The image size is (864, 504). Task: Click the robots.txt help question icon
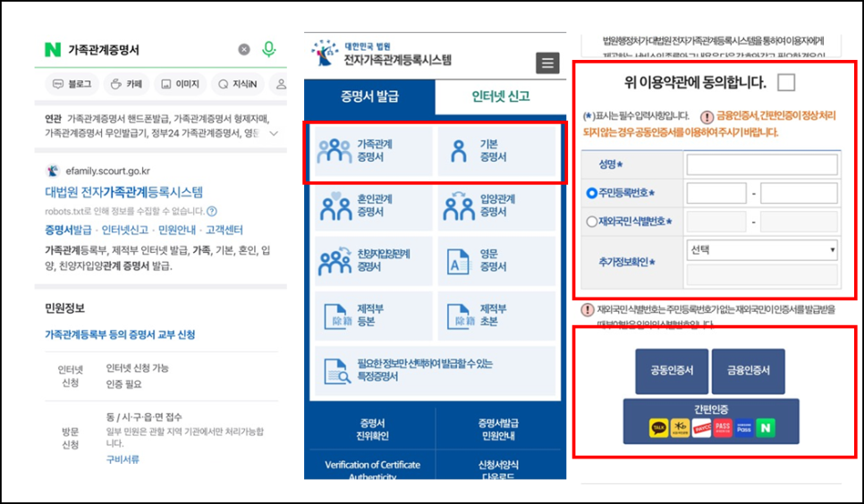pyautogui.click(x=212, y=211)
